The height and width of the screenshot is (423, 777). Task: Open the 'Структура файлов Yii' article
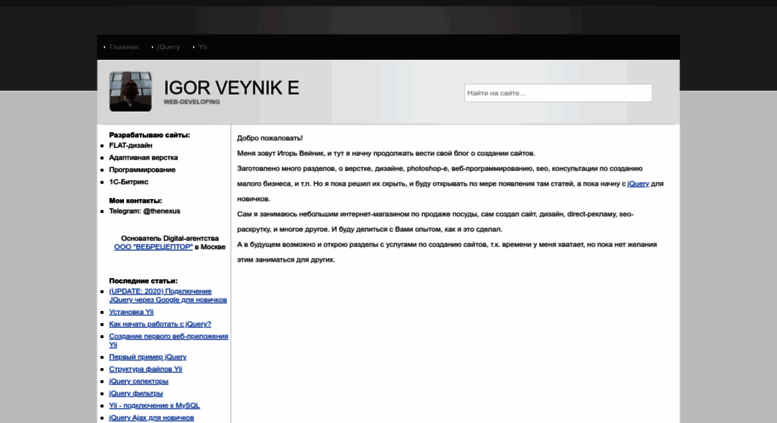point(145,369)
